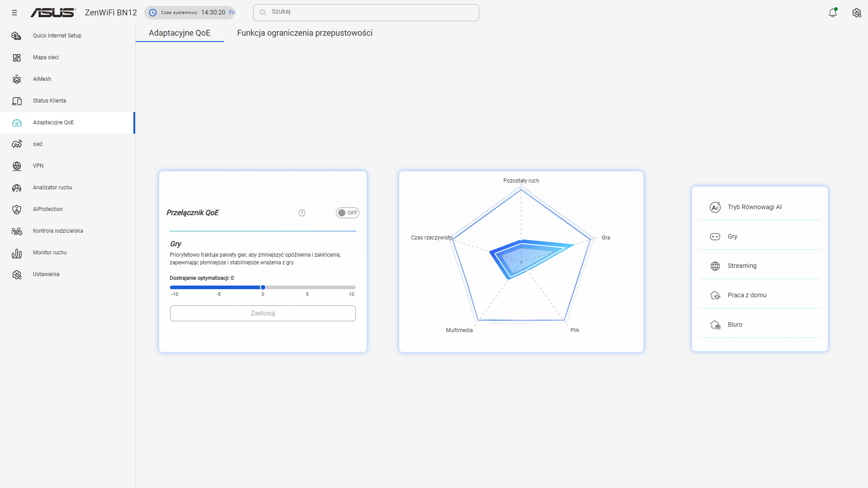Click the AiMesh sidebar icon

click(x=17, y=79)
